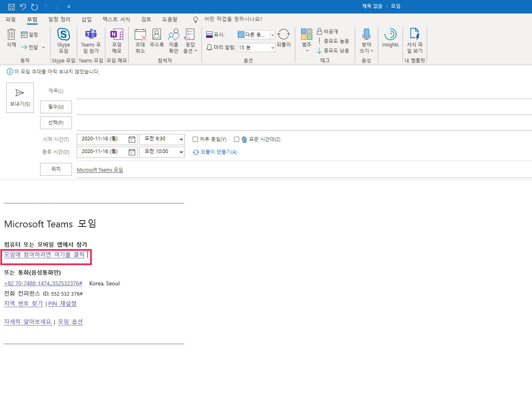The image size is (532, 393).
Task: Click the 되풀이 recurrence icon
Action: pos(284,38)
